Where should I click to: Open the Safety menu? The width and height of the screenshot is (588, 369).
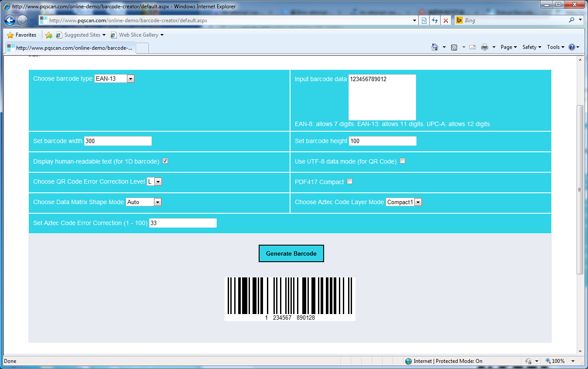pos(532,47)
